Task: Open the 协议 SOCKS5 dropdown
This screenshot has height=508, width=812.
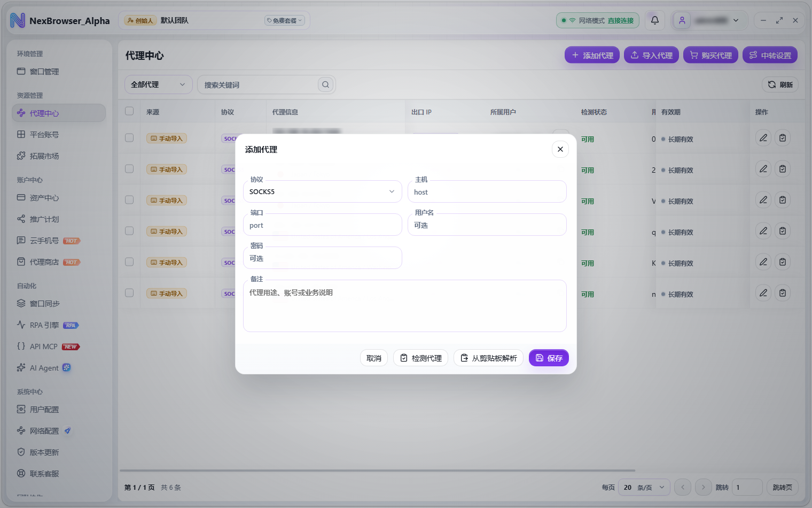Action: pyautogui.click(x=323, y=191)
